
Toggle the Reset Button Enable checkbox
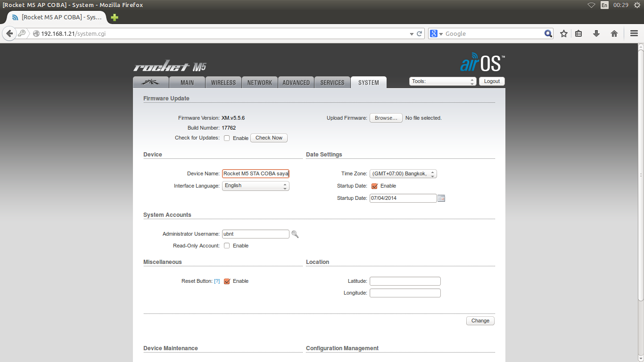pos(227,281)
